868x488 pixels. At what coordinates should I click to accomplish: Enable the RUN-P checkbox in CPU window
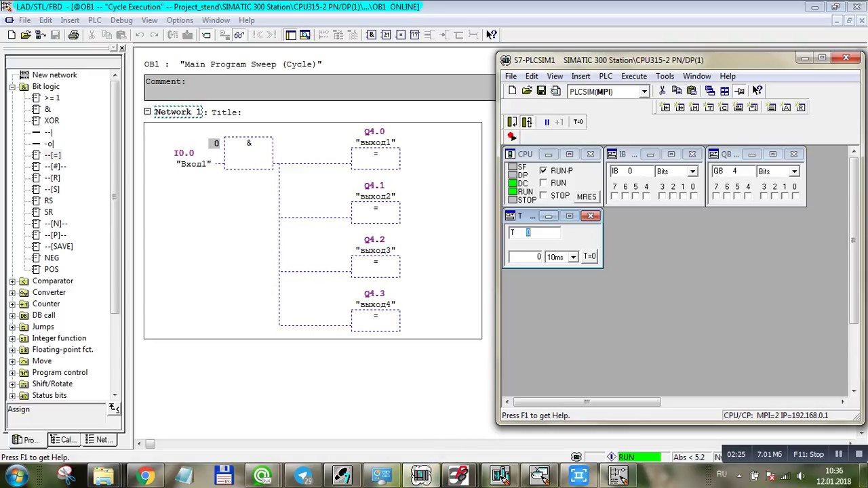click(x=543, y=171)
